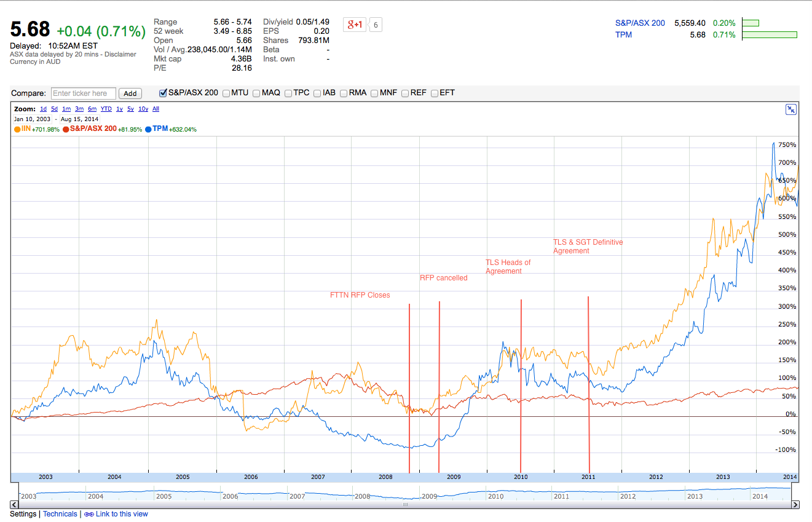The width and height of the screenshot is (812, 522).
Task: Click the timeline scrollbar center grip
Action: [x=405, y=505]
